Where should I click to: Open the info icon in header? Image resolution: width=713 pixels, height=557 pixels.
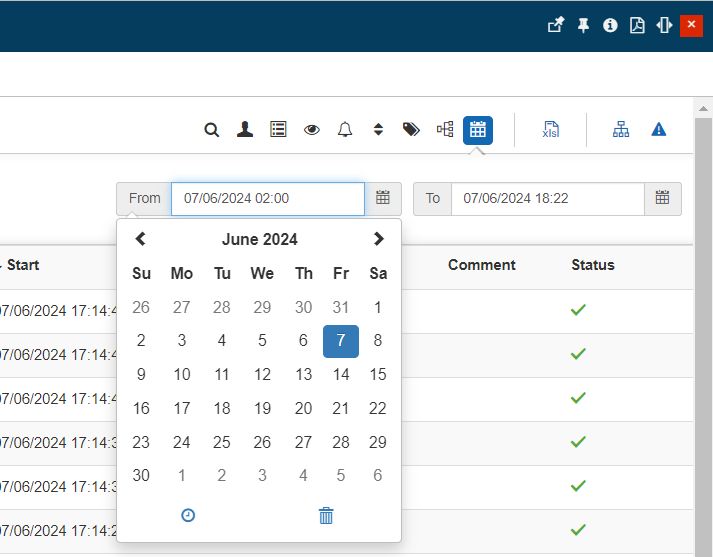click(x=610, y=25)
